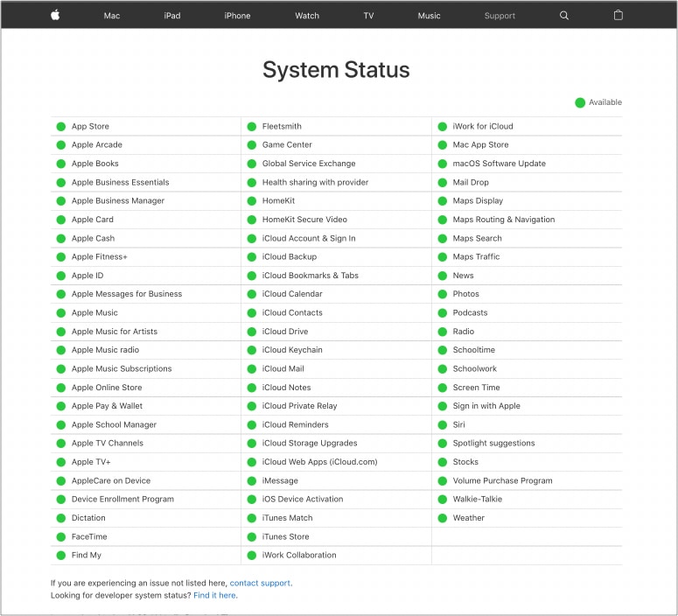678x616 pixels.
Task: Click Apple Online Store entry
Action: 107,388
